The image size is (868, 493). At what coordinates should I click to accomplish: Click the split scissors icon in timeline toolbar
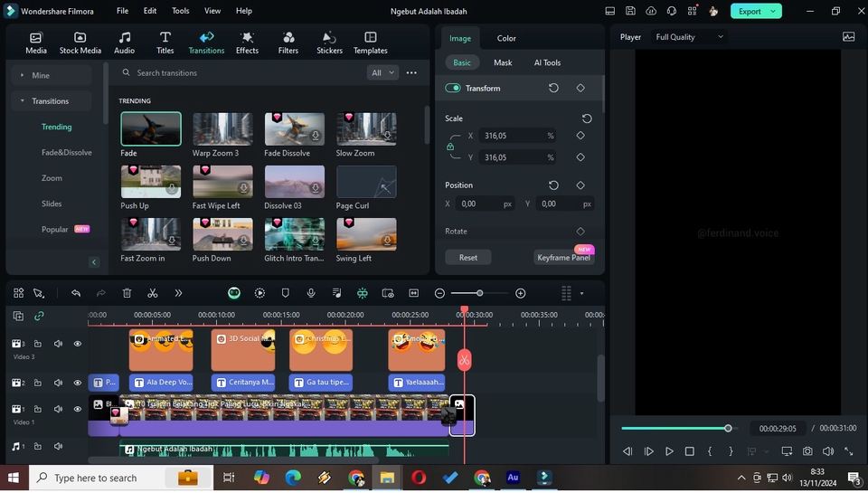pos(152,293)
